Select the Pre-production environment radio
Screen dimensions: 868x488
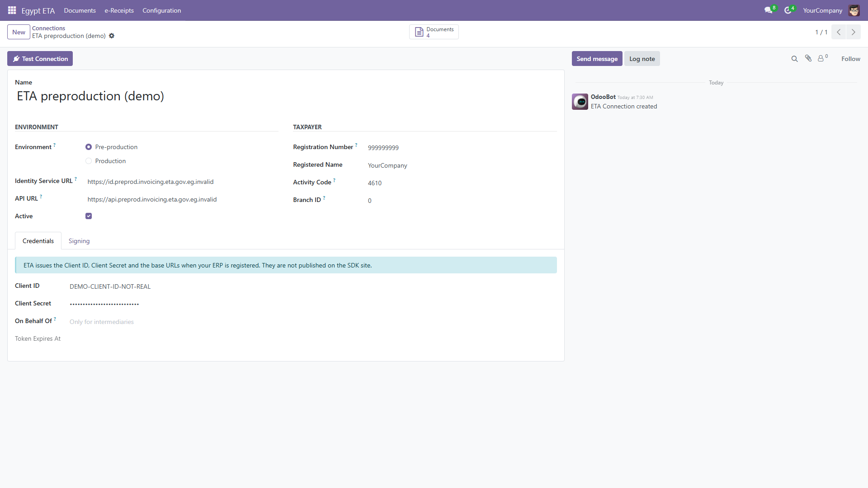click(x=89, y=147)
